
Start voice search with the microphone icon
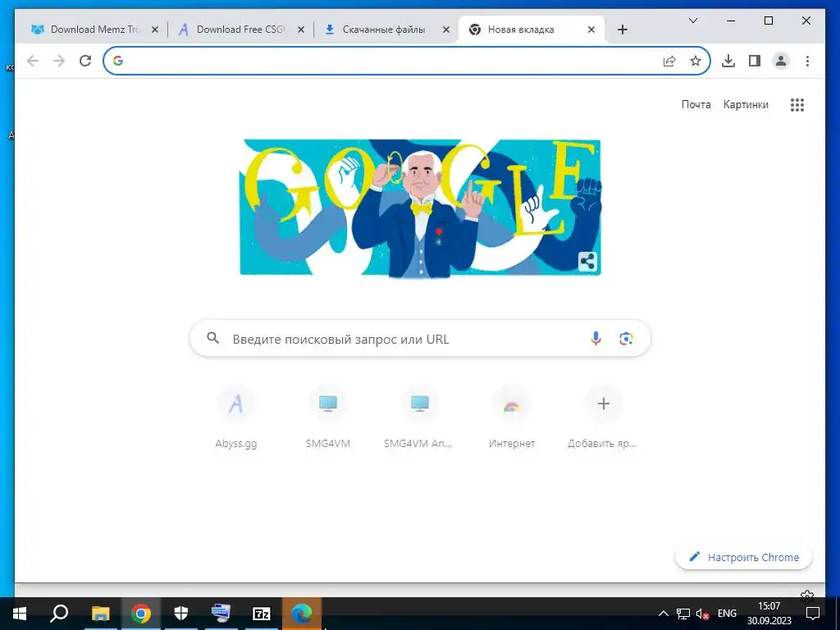pyautogui.click(x=596, y=338)
